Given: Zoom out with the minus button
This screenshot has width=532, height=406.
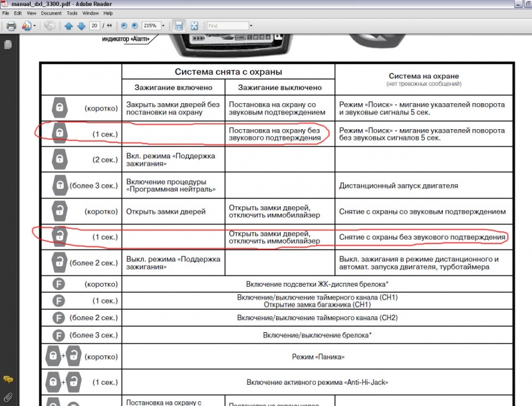Looking at the screenshot, I should coord(123,26).
